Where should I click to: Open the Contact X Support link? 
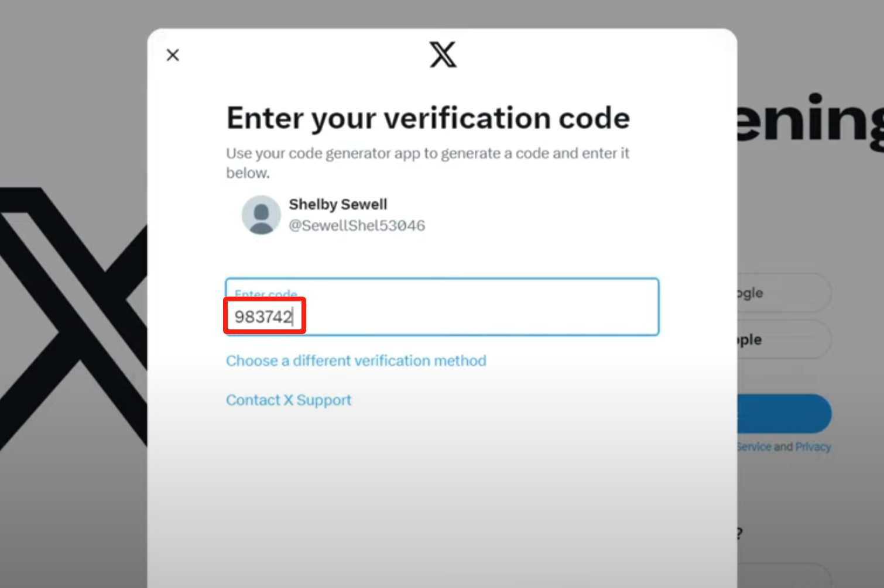(x=289, y=400)
